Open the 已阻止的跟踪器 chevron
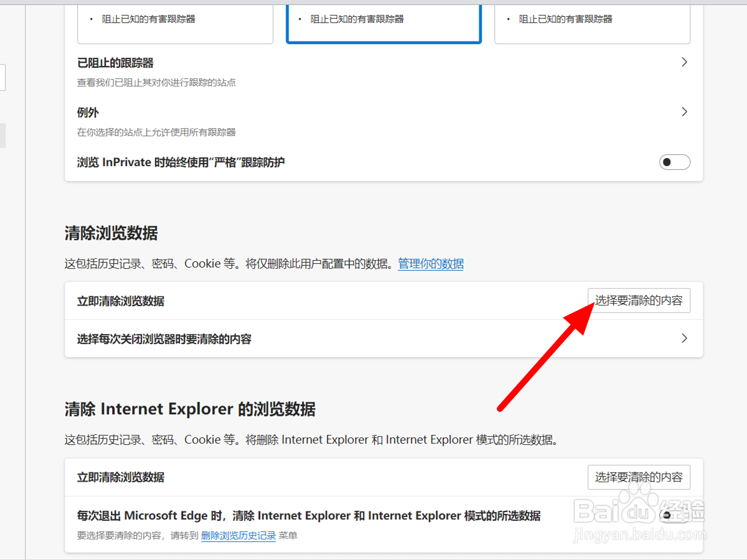The width and height of the screenshot is (747, 560). click(x=684, y=62)
